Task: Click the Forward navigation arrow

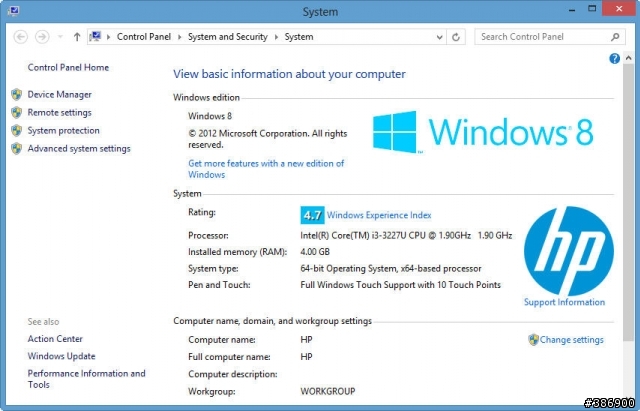Action: [42, 37]
